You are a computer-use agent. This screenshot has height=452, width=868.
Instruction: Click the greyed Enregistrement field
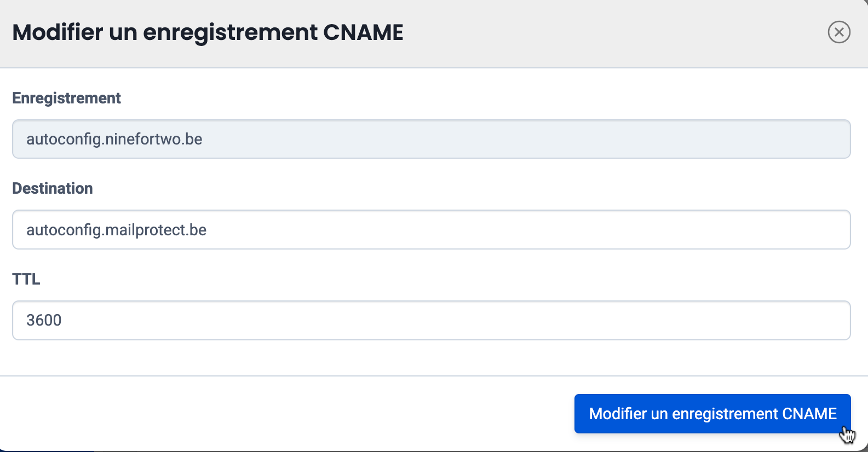point(431,139)
